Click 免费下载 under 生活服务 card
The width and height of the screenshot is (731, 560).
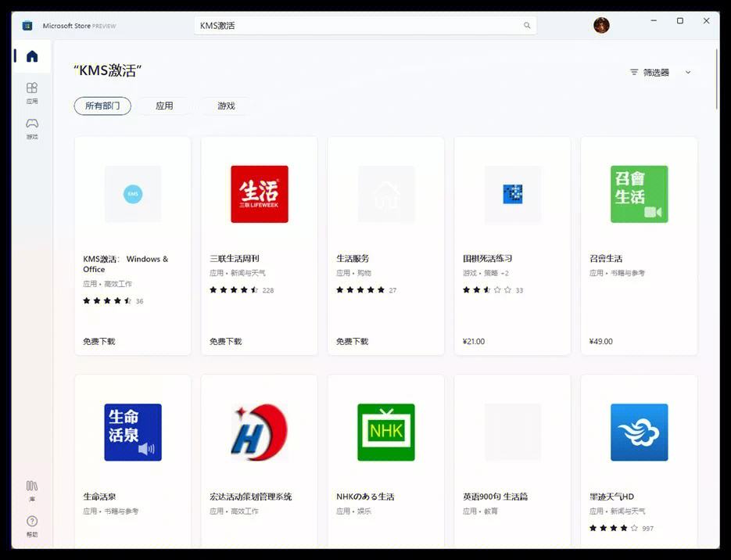(x=353, y=341)
